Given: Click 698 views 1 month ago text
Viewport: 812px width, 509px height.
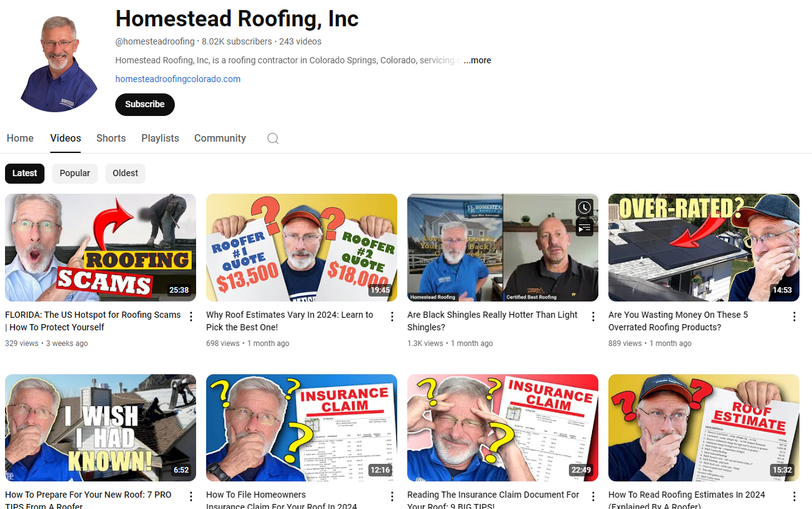Looking at the screenshot, I should (x=247, y=344).
